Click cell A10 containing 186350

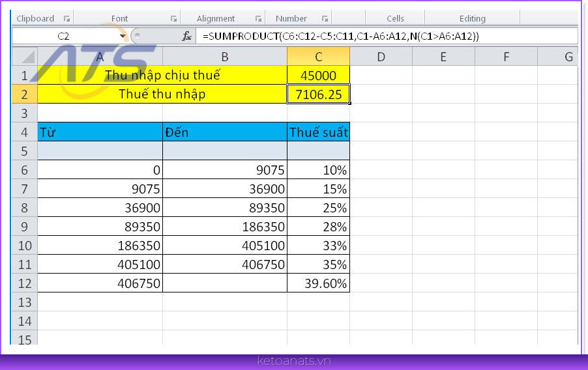(100, 245)
